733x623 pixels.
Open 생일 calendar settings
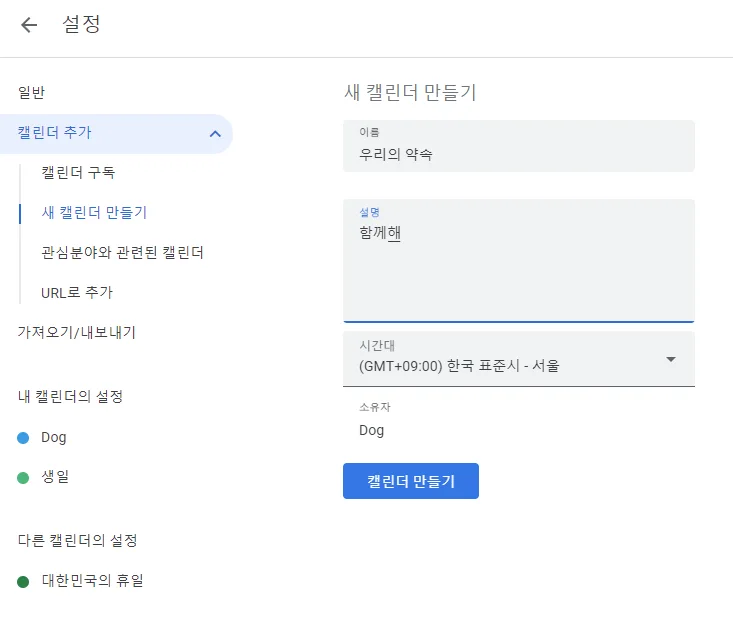(x=55, y=477)
